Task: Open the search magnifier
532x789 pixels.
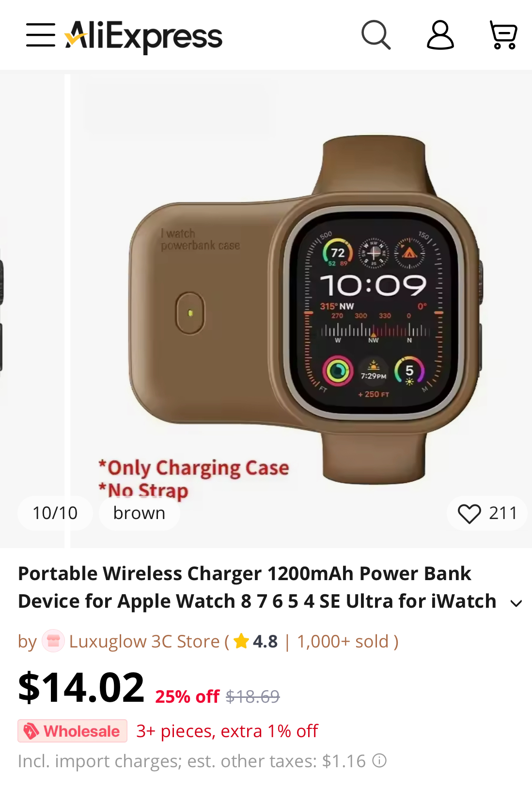Action: [376, 35]
